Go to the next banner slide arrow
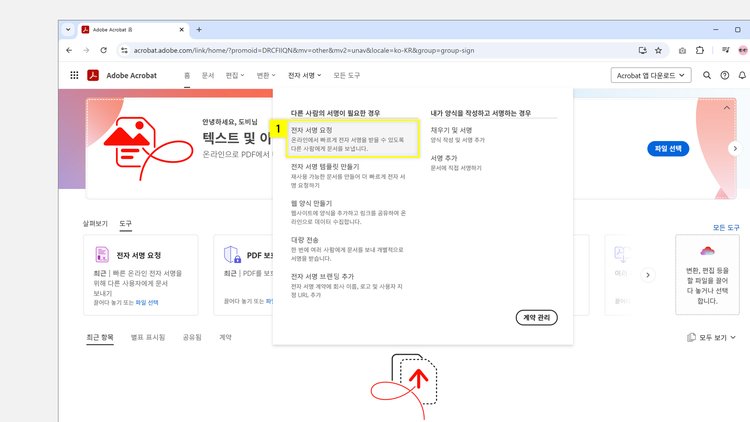The width and height of the screenshot is (750, 422). (735, 149)
